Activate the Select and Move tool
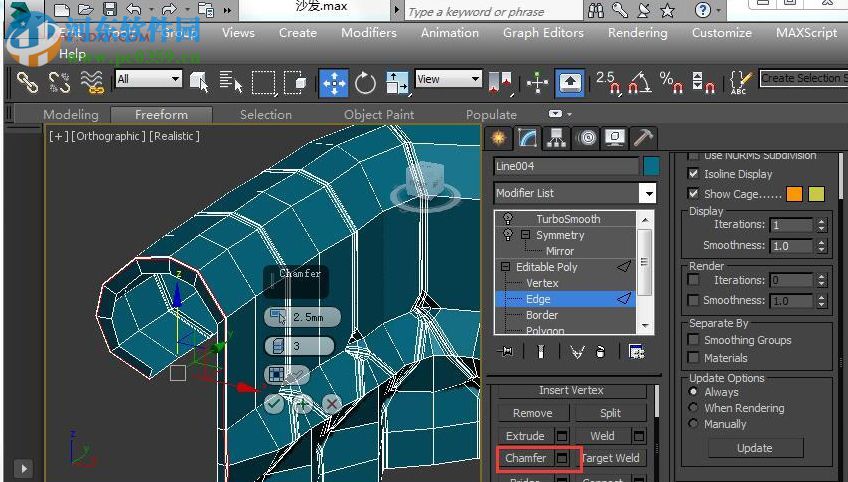The height and width of the screenshot is (482, 848). pos(334,83)
